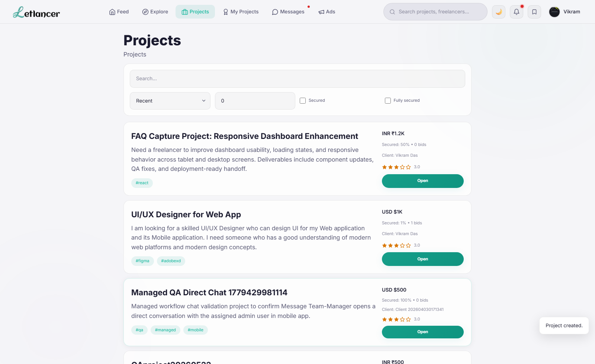This screenshot has width=595, height=364.
Task: Open the FAQ Capture Project button
Action: 423,181
